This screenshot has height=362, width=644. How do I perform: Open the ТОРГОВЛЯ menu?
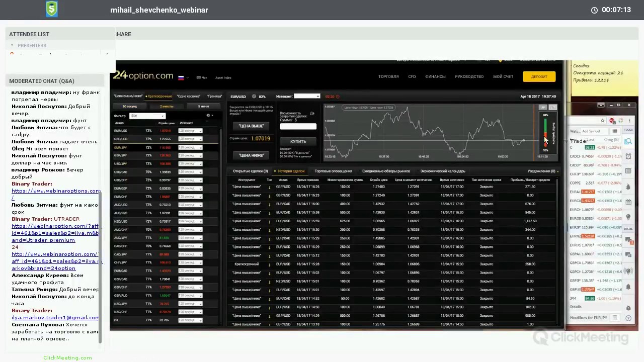click(388, 76)
